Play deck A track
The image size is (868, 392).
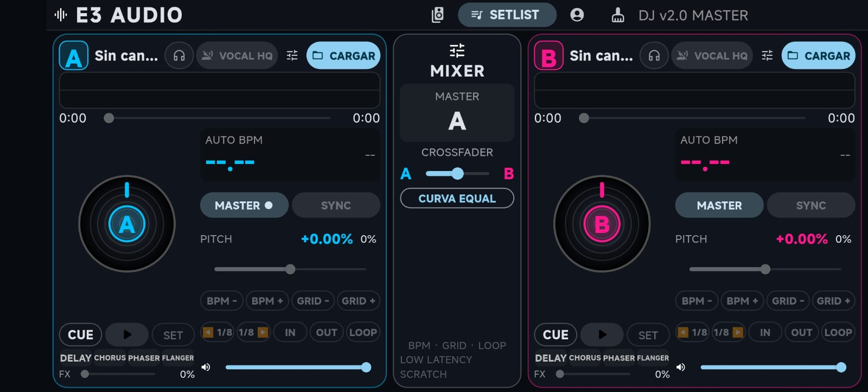[x=127, y=334]
